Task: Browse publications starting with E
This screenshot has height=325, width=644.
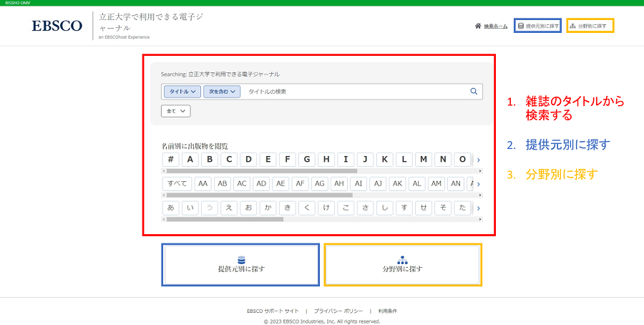Action: (268, 160)
